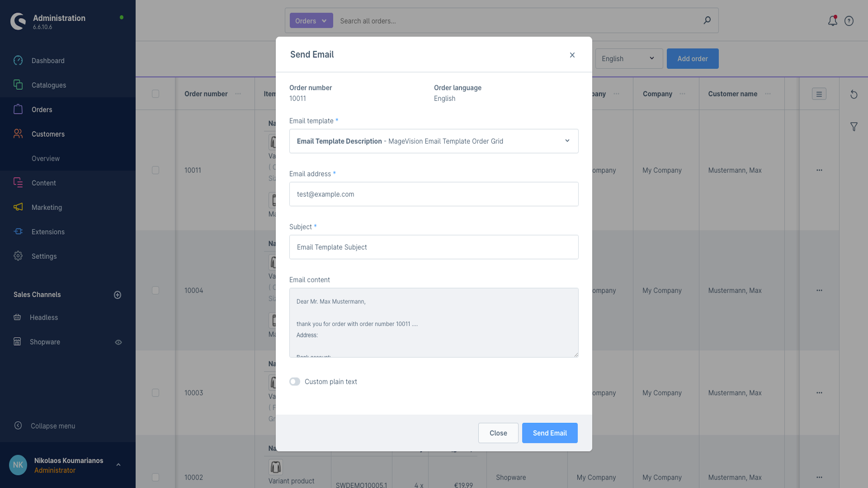Check the box for order 10004
This screenshot has height=488, width=868.
pyautogui.click(x=156, y=291)
